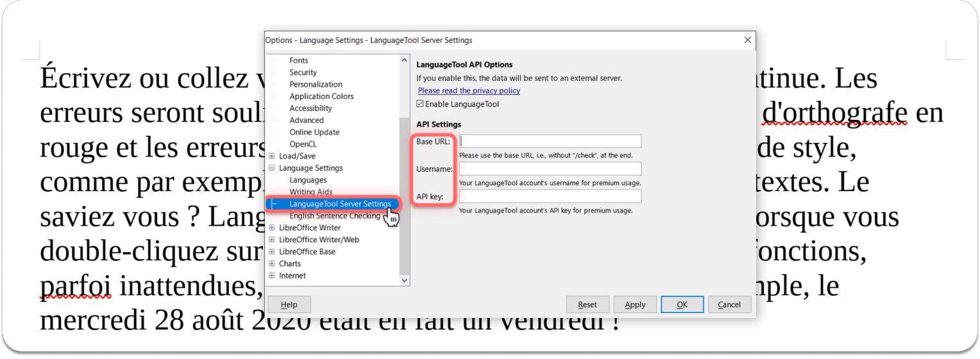This screenshot has width=980, height=359.
Task: Click the tree scrollbar down arrow
Action: click(404, 280)
